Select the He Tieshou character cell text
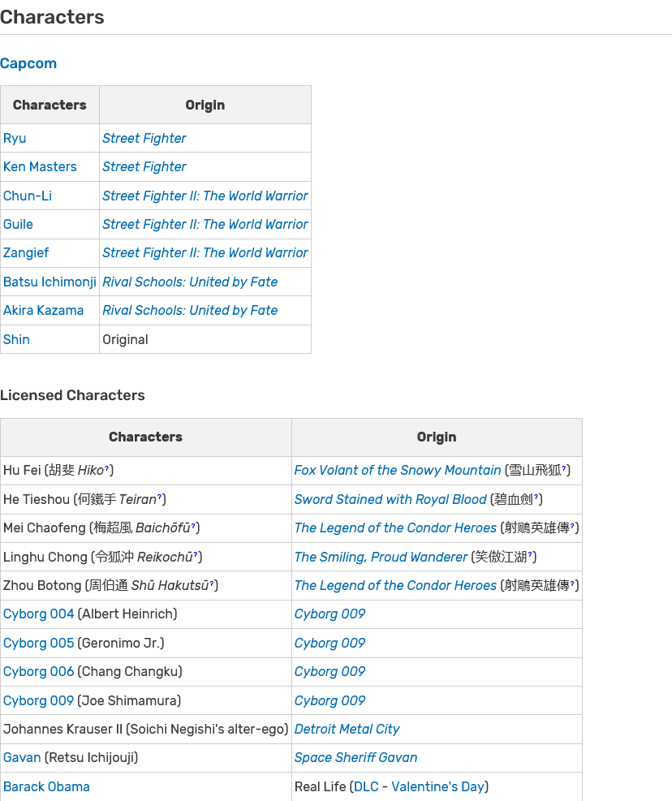This screenshot has width=672, height=801. coord(85,500)
